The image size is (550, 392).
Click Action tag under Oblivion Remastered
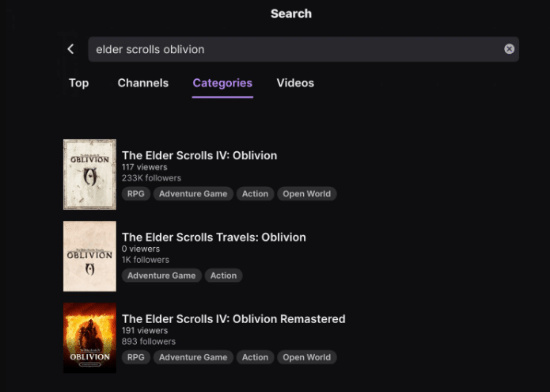[x=255, y=357]
